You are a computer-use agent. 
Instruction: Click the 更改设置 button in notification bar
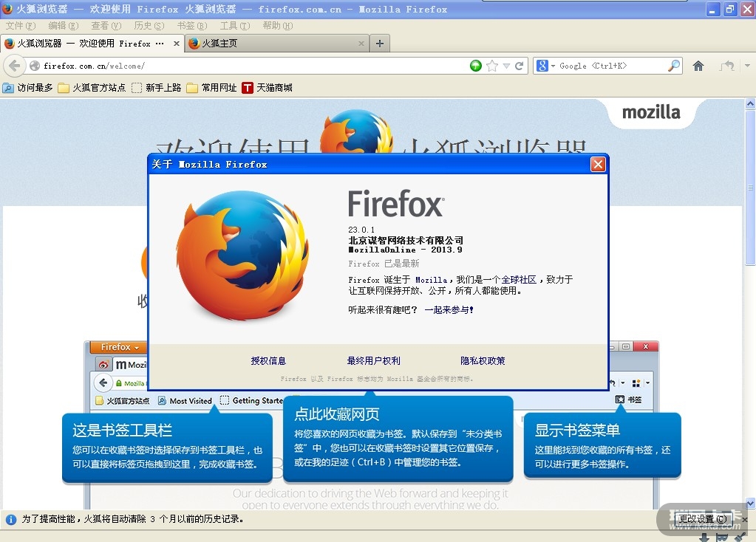click(x=703, y=519)
